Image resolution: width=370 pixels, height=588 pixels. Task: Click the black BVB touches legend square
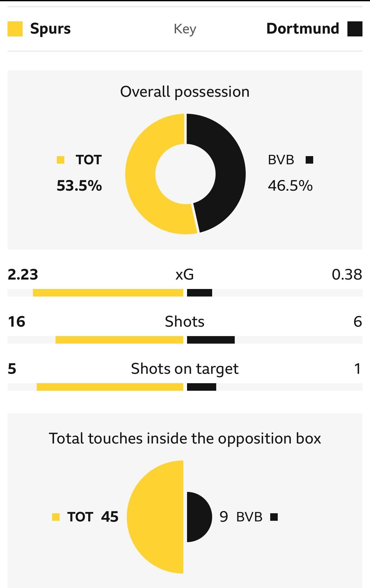point(274,517)
